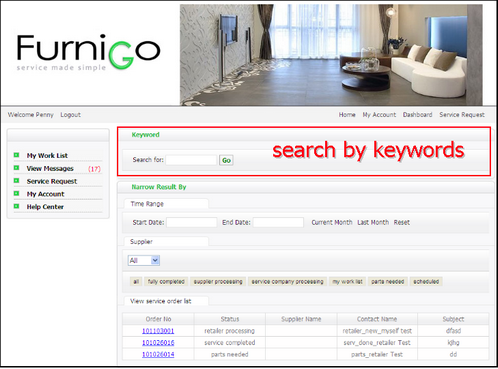Click the FurniGo logo

[x=88, y=52]
